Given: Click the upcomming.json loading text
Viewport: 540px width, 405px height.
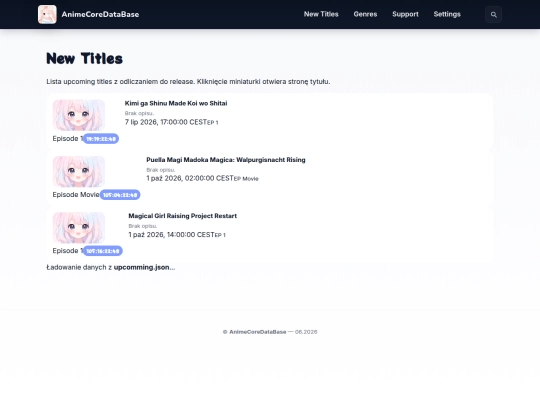Looking at the screenshot, I should (x=111, y=267).
